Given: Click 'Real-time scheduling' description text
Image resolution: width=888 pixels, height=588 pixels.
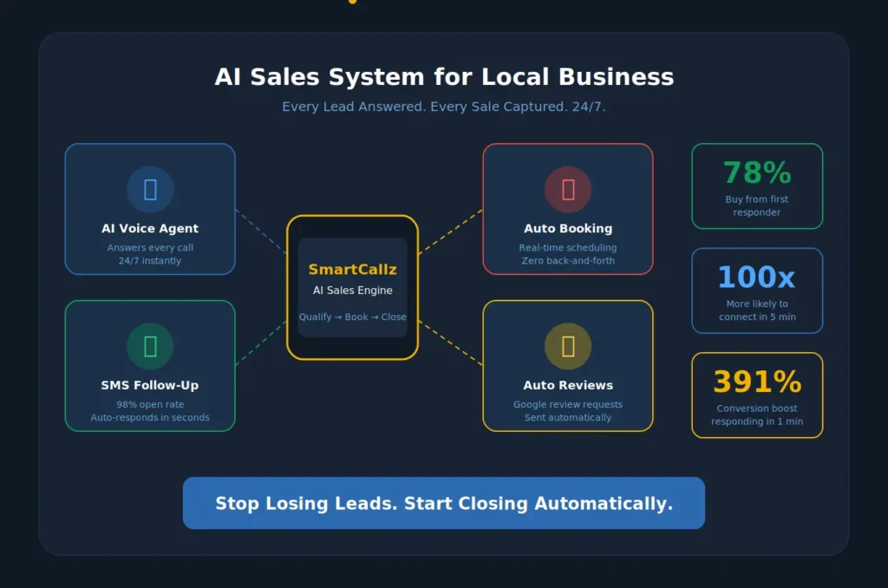Looking at the screenshot, I should tap(568, 247).
